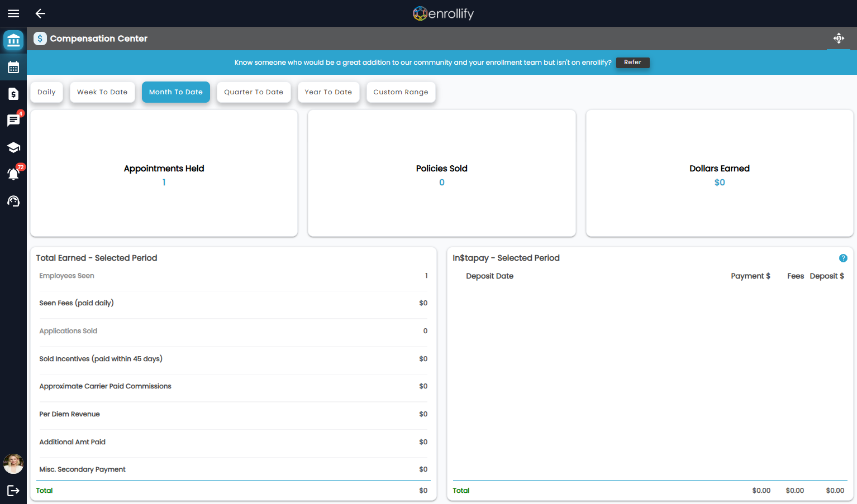Click the Deposit $ column header
This screenshot has width=857, height=504.
click(827, 276)
